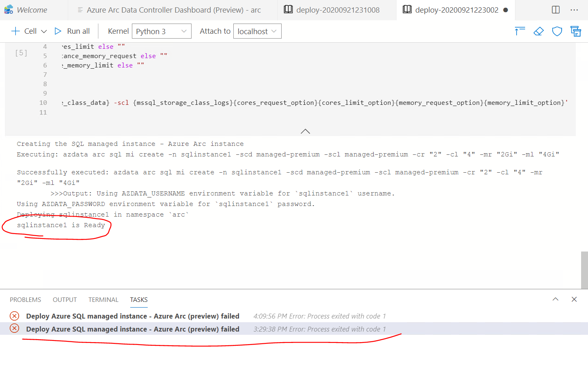588x386 pixels.
Task: Click the first failed task's red error icon
Action: tap(14, 316)
